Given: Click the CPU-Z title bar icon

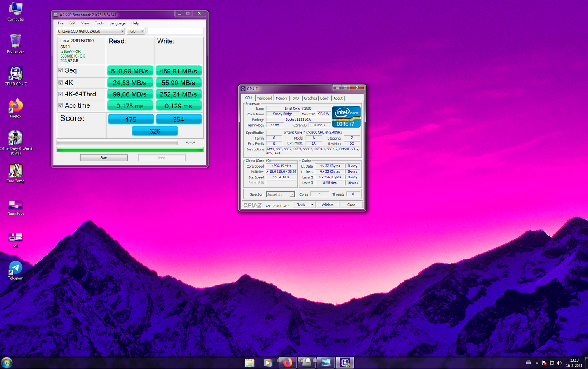Looking at the screenshot, I should [243, 89].
